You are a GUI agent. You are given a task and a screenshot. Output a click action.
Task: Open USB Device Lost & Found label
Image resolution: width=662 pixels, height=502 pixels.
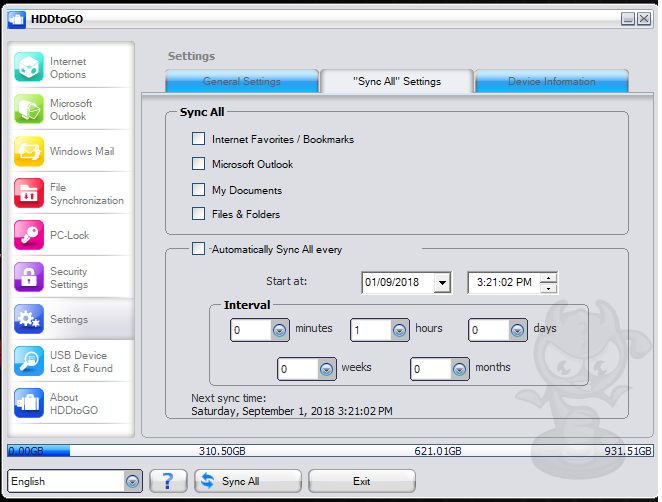pos(81,361)
